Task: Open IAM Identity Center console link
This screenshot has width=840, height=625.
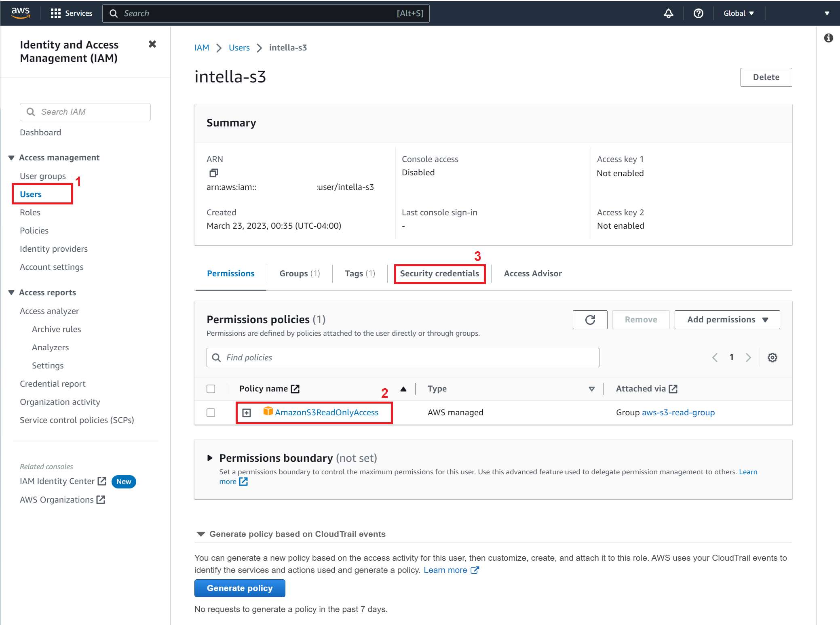Action: click(63, 481)
